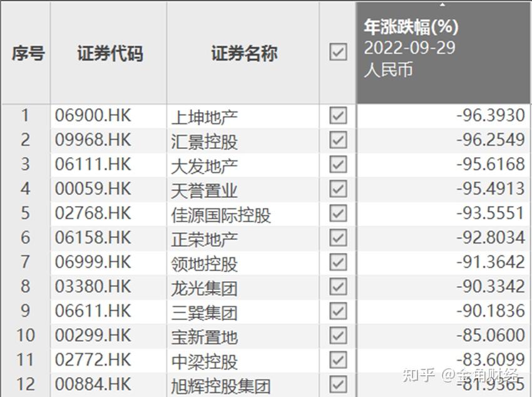Click the name 汇景控股
This screenshot has width=532, height=397.
click(x=204, y=142)
